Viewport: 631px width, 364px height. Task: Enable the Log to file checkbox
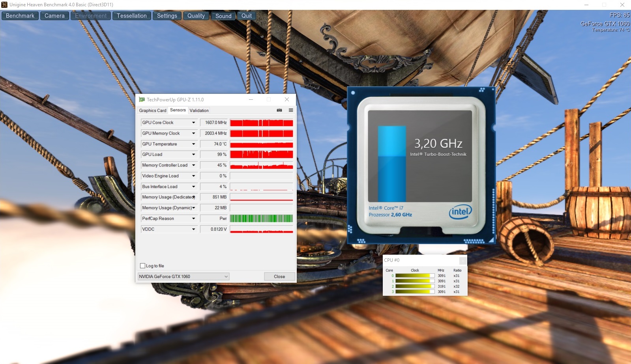143,266
